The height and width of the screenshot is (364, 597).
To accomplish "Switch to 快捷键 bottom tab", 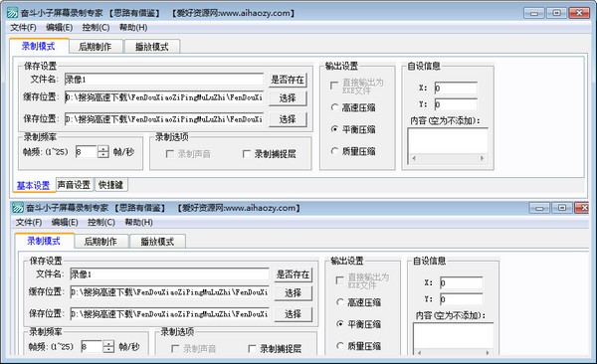I will tap(111, 185).
